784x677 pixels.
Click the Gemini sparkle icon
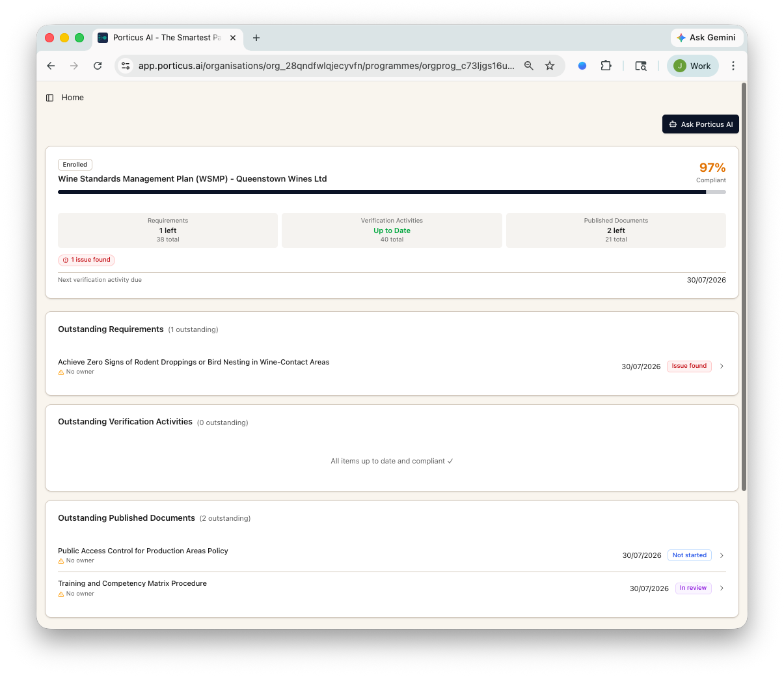(x=681, y=38)
